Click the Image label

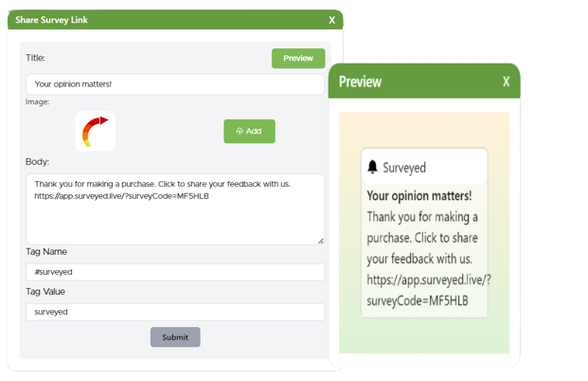(37, 102)
